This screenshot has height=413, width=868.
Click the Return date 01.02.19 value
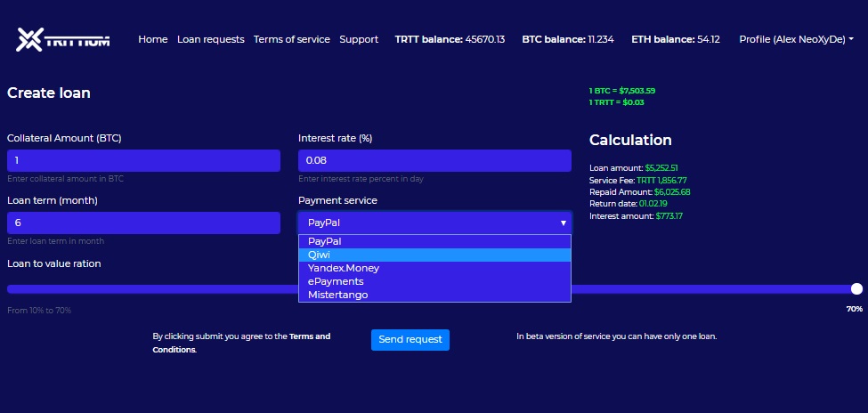tap(653, 204)
